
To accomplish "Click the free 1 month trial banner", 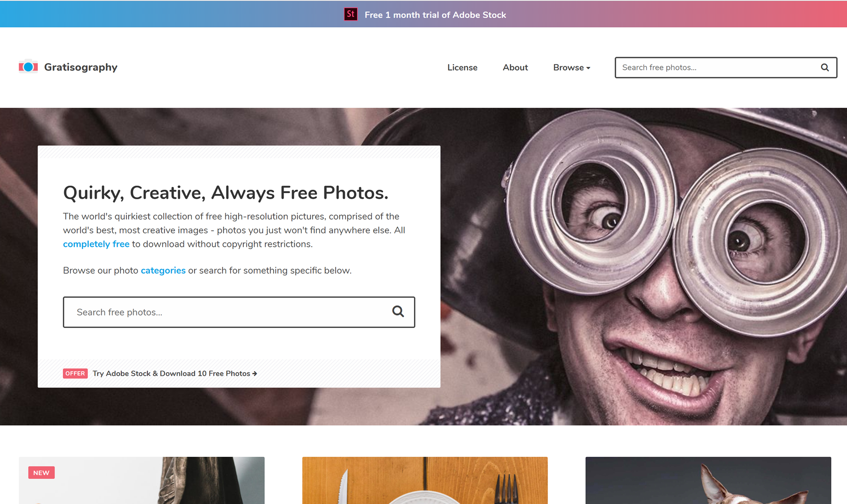I will pos(423,14).
